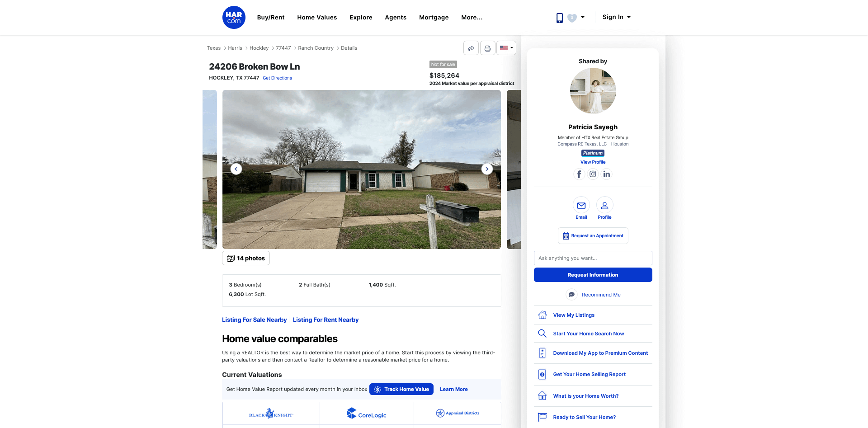
Task: Click Patricia Sayegh's profile photo
Action: (x=593, y=91)
